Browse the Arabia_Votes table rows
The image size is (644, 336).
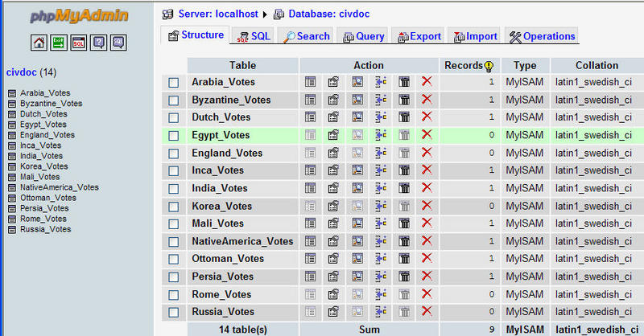[311, 82]
